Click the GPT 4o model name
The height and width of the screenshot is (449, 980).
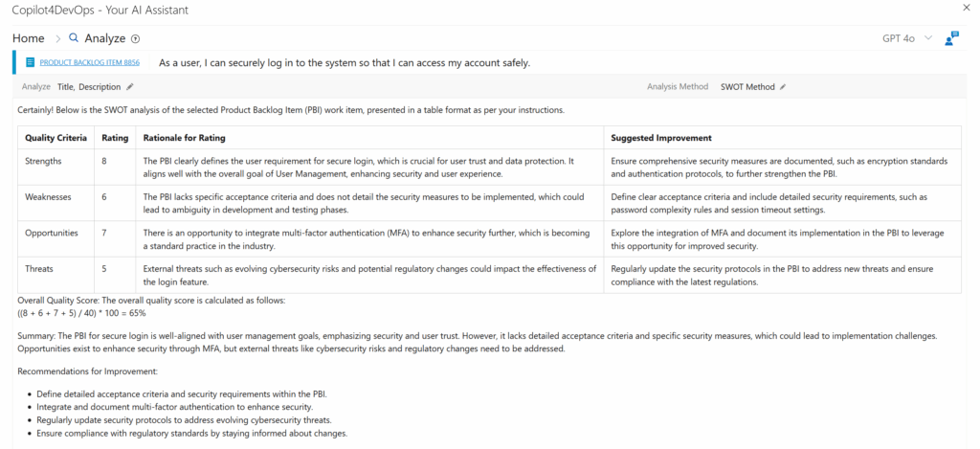coord(899,38)
